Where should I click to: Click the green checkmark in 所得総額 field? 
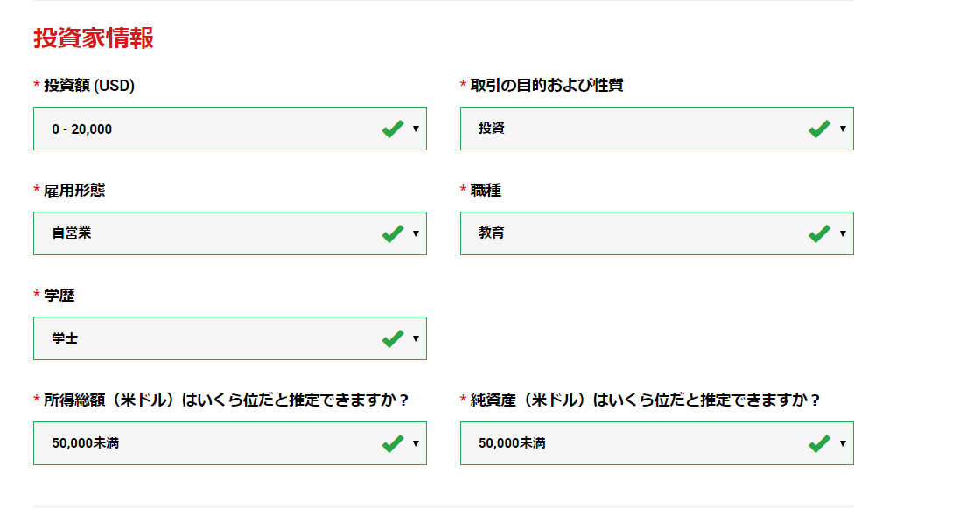click(393, 443)
